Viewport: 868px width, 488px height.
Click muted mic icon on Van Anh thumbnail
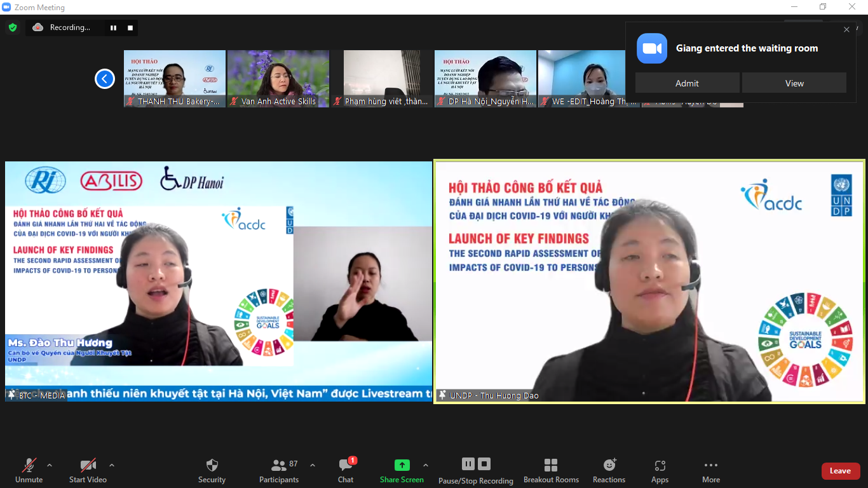(234, 102)
